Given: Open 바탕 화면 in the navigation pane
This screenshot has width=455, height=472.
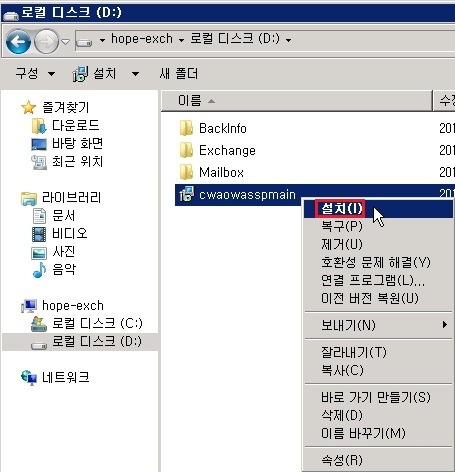Looking at the screenshot, I should click(x=77, y=143).
